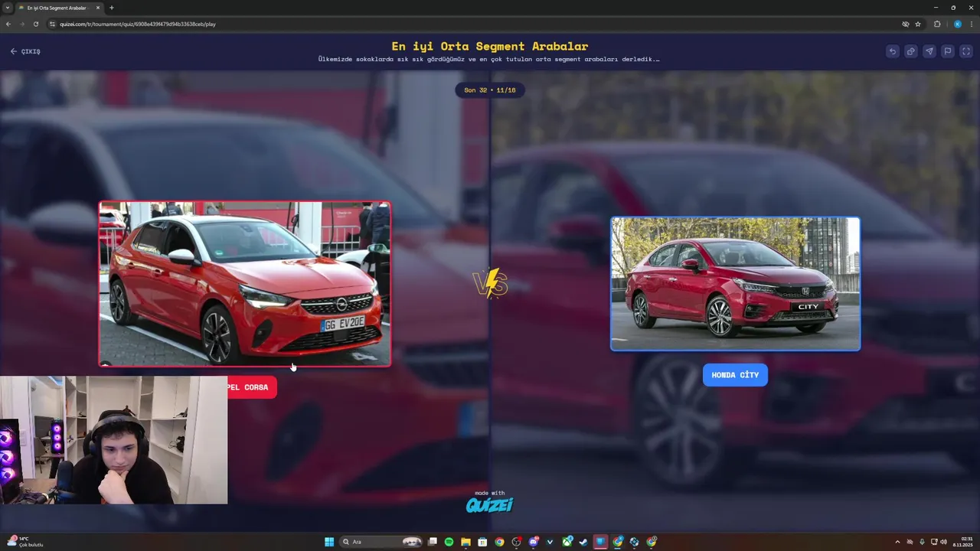
Task: Go back in the browser
Action: (8, 24)
